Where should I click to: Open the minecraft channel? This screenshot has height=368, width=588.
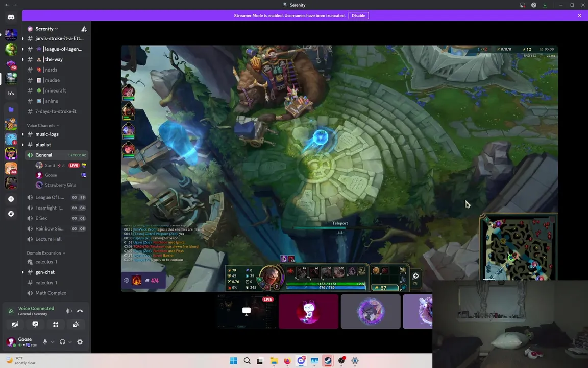56,90
